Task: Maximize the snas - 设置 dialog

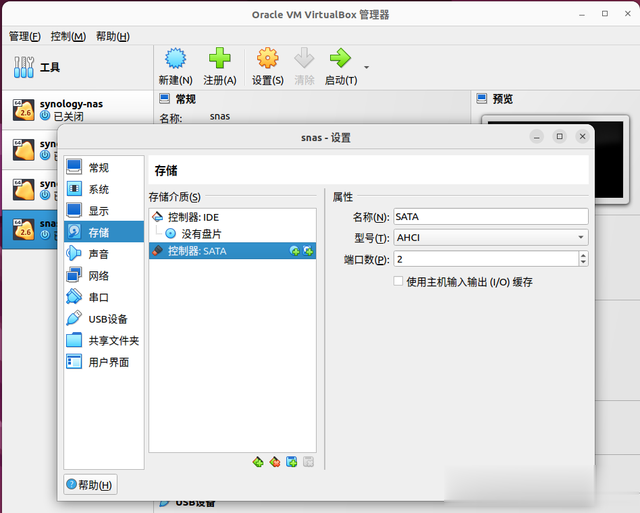Action: [560, 136]
